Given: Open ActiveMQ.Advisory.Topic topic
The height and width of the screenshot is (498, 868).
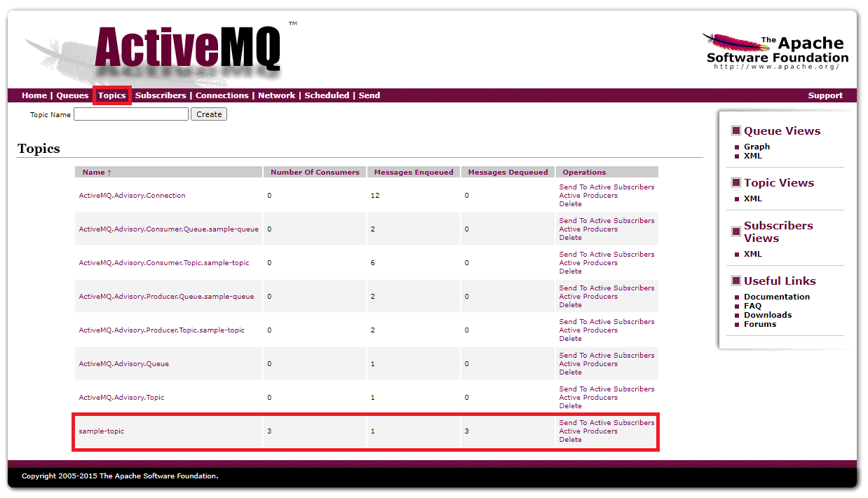Looking at the screenshot, I should (121, 398).
